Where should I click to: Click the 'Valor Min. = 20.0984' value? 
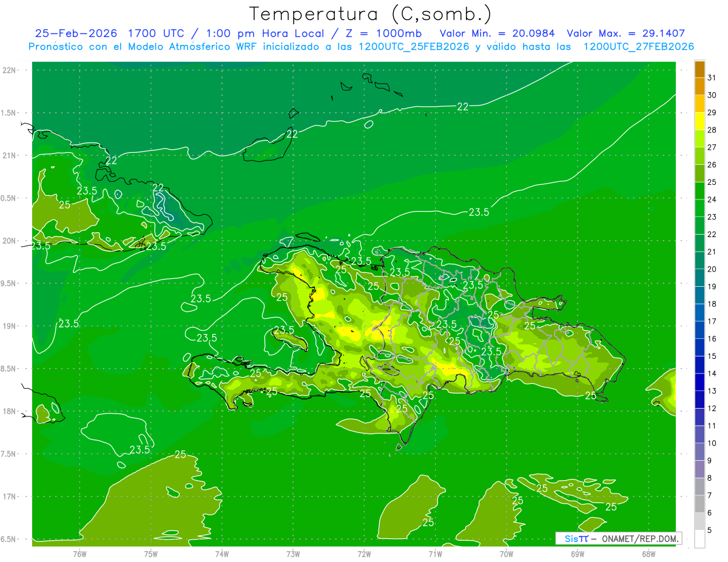point(497,33)
